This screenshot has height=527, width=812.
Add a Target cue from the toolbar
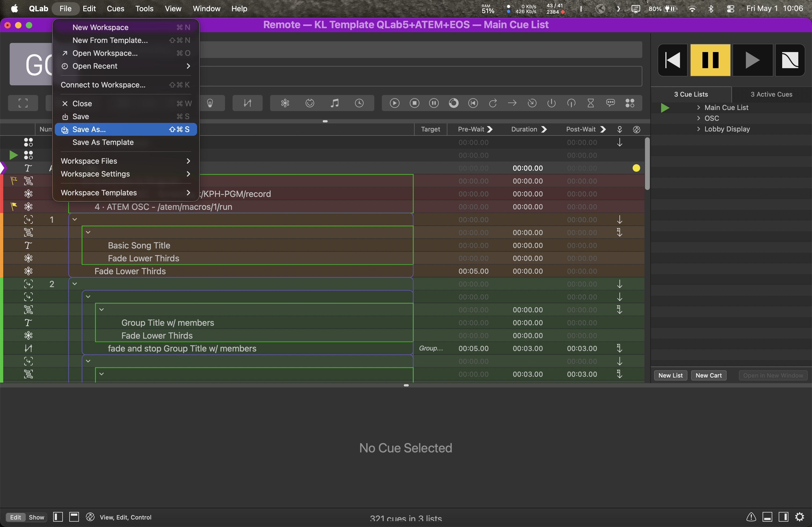[532, 103]
